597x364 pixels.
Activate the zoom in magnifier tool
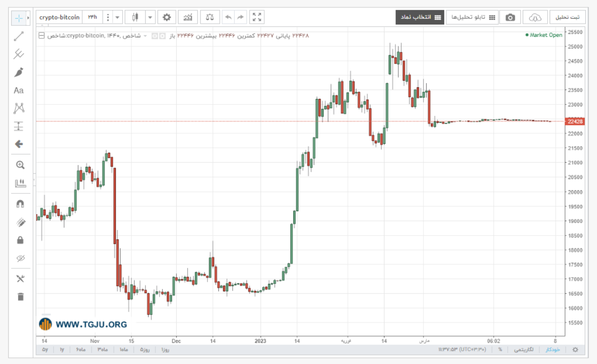click(x=20, y=165)
